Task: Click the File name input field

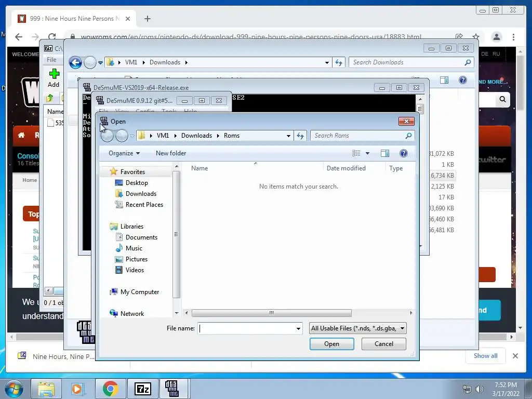Action: click(x=246, y=328)
